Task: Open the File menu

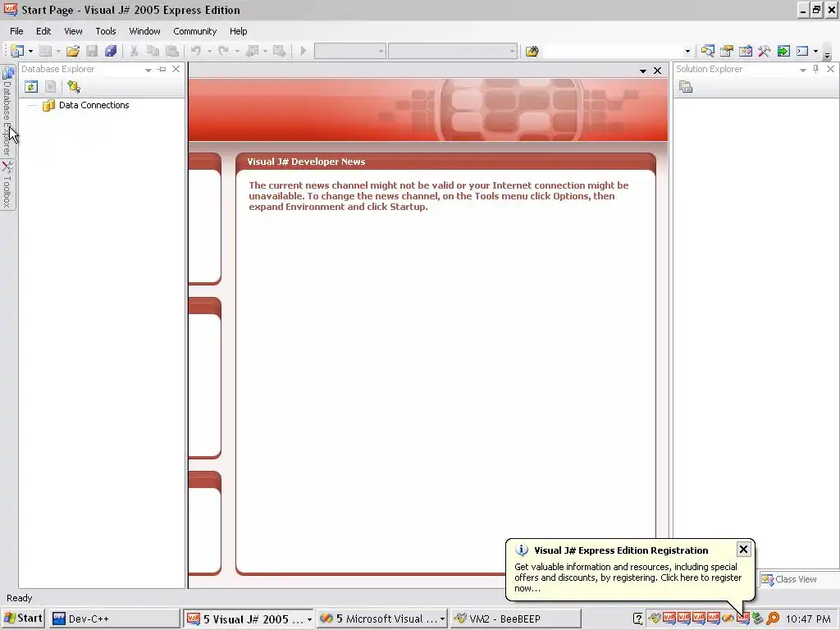Action: [16, 31]
